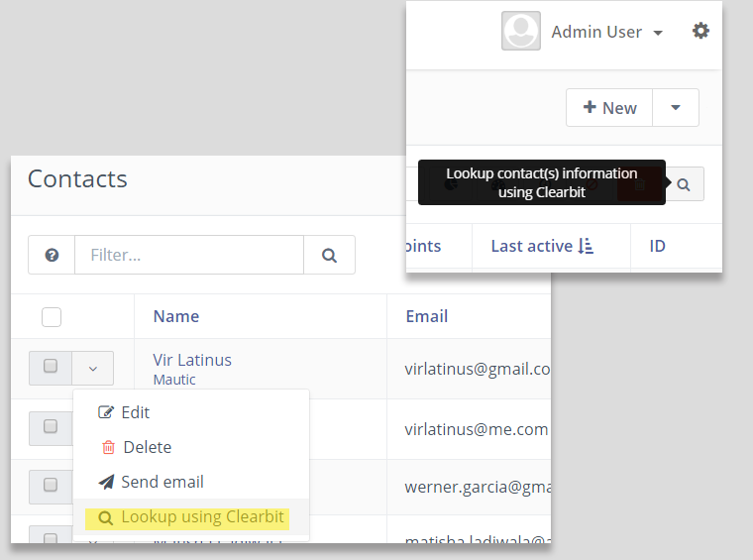Check the Vir Latinus row checkbox
The width and height of the screenshot is (753, 560).
click(x=51, y=367)
